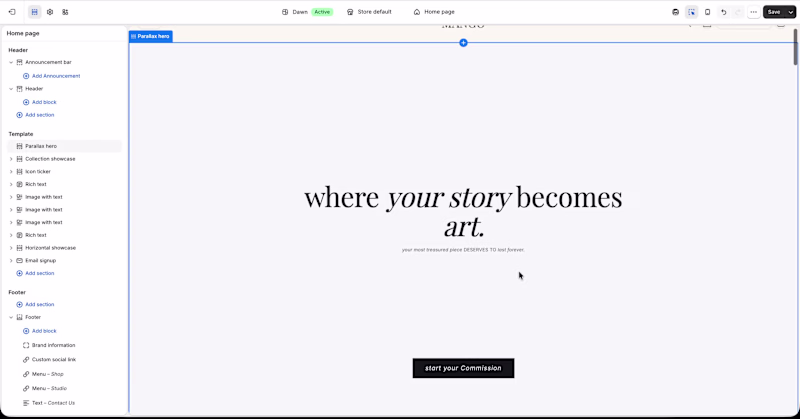
Task: Open the Home page template selector
Action: [x=434, y=12]
